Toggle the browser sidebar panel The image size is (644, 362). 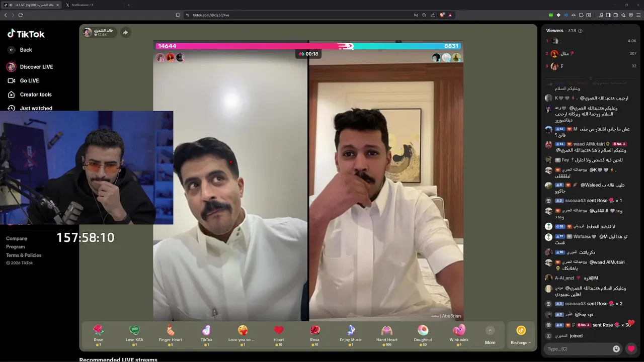[x=608, y=15]
